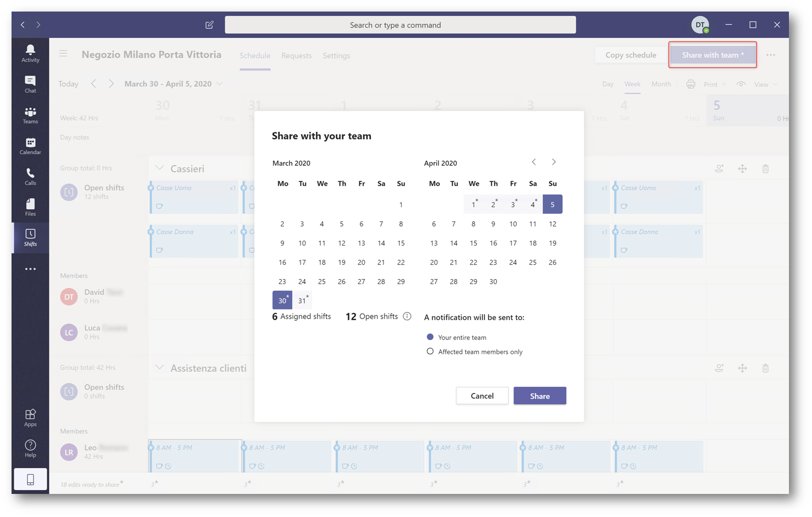Screen dimensions: 812x517
Task: Click the mobile app download icon
Action: point(30,479)
